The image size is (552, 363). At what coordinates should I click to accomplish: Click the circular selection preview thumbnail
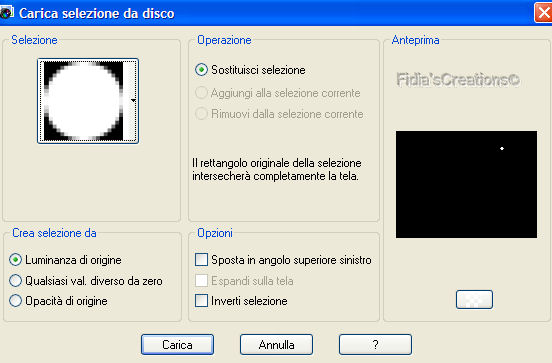click(x=83, y=101)
